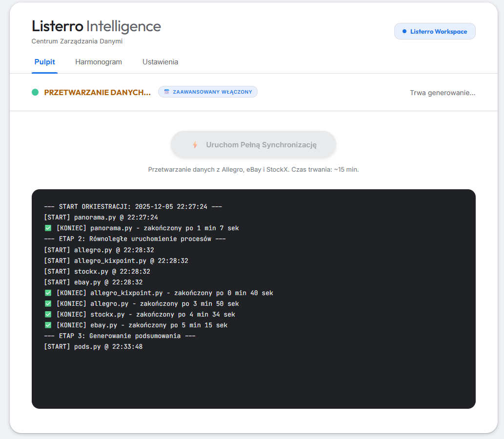Click the green checkmark beside panorama.py KONIEC
The image size is (504, 439).
(48, 228)
